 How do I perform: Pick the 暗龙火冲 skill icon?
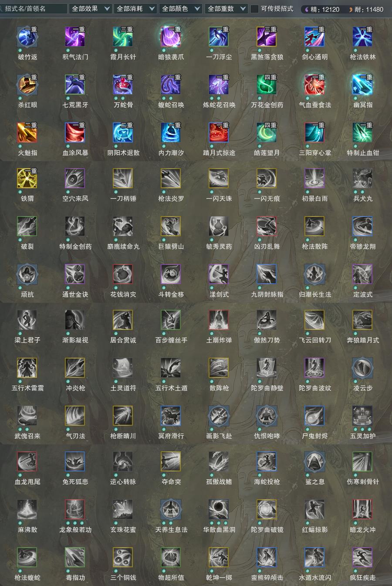point(362,509)
